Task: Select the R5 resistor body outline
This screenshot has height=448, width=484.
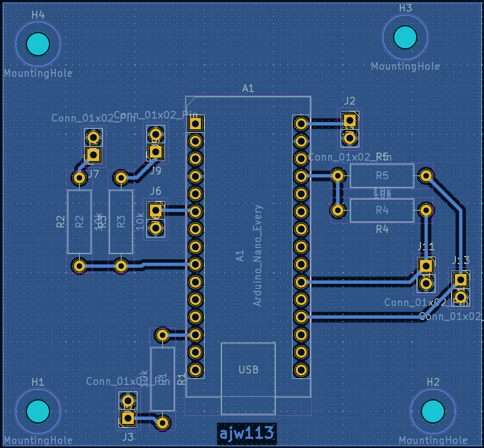Action: pos(382,176)
